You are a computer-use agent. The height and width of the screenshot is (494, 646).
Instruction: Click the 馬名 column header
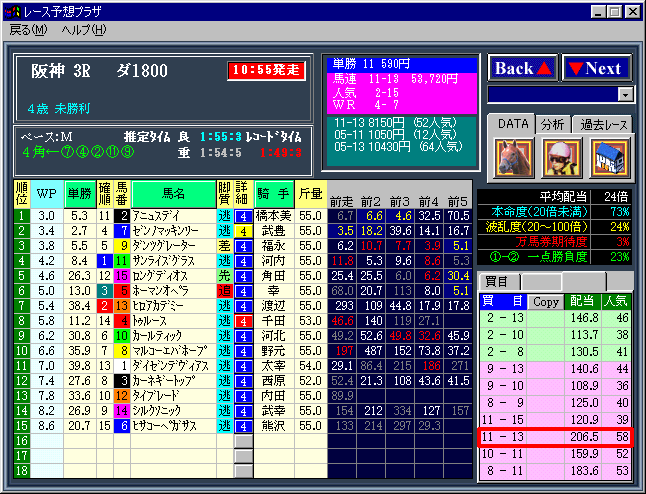click(x=173, y=191)
